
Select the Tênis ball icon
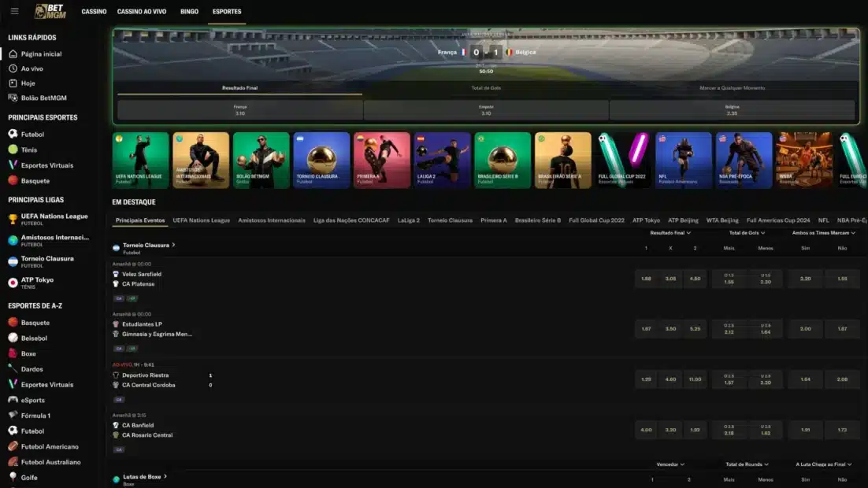click(x=13, y=150)
